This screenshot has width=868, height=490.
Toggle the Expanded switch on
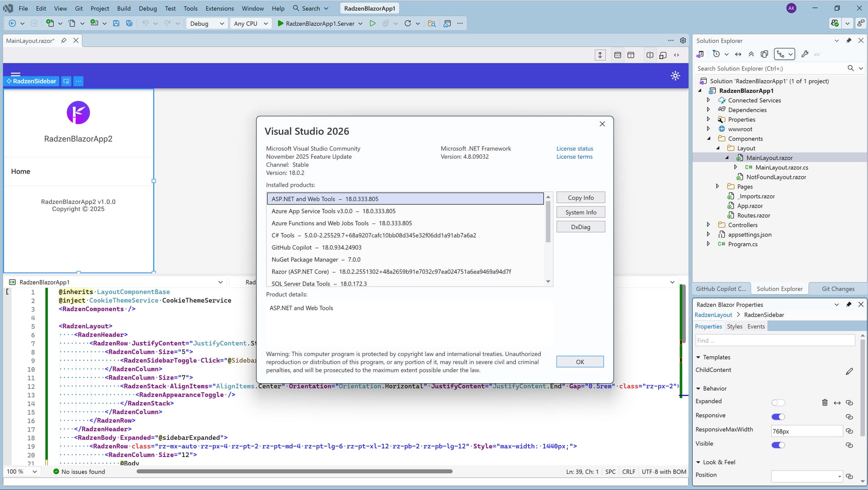[778, 403]
